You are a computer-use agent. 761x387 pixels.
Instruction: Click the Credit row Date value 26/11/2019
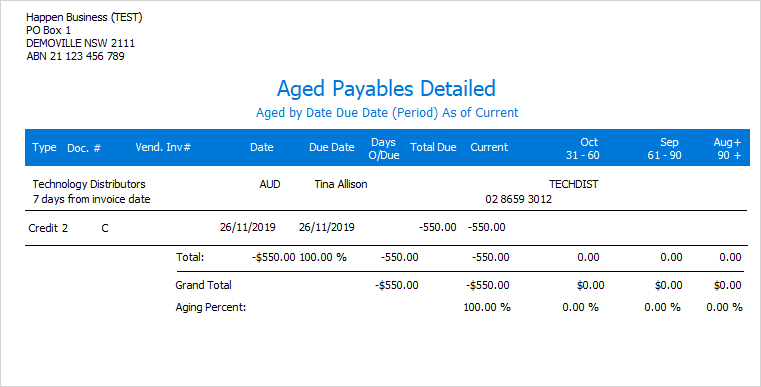[x=248, y=227]
